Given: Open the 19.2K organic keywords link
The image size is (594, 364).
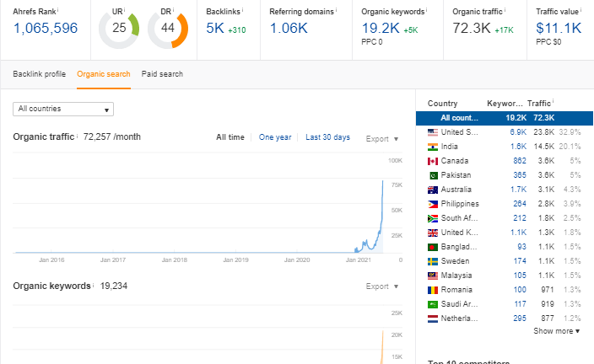Looking at the screenshot, I should pos(381,29).
